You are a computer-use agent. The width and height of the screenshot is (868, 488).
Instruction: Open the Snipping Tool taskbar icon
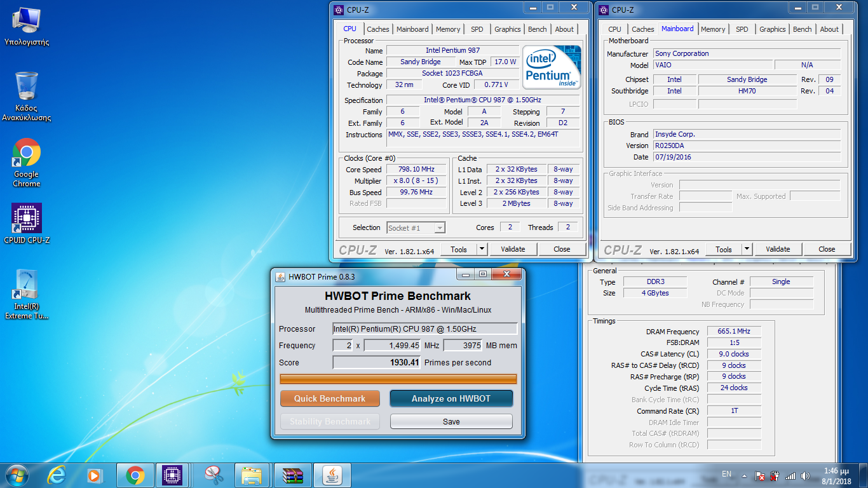coord(214,475)
